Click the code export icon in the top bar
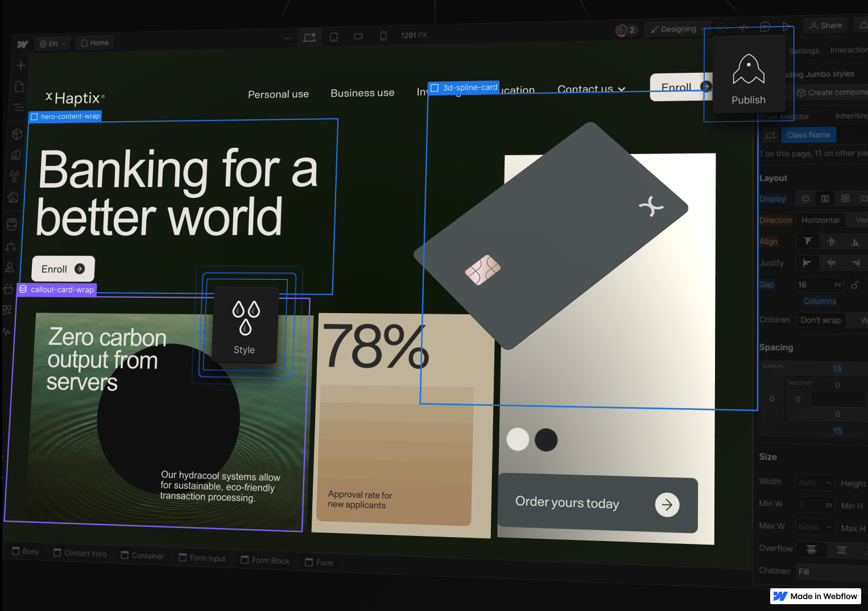Viewport: 868px width, 611px height. [744, 27]
